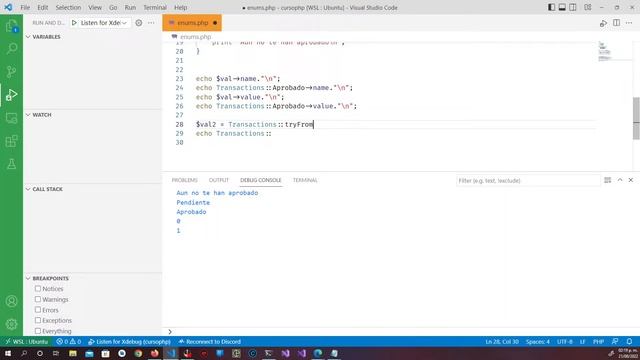
Task: Click the feedback icon in status bar
Action: click(x=615, y=341)
